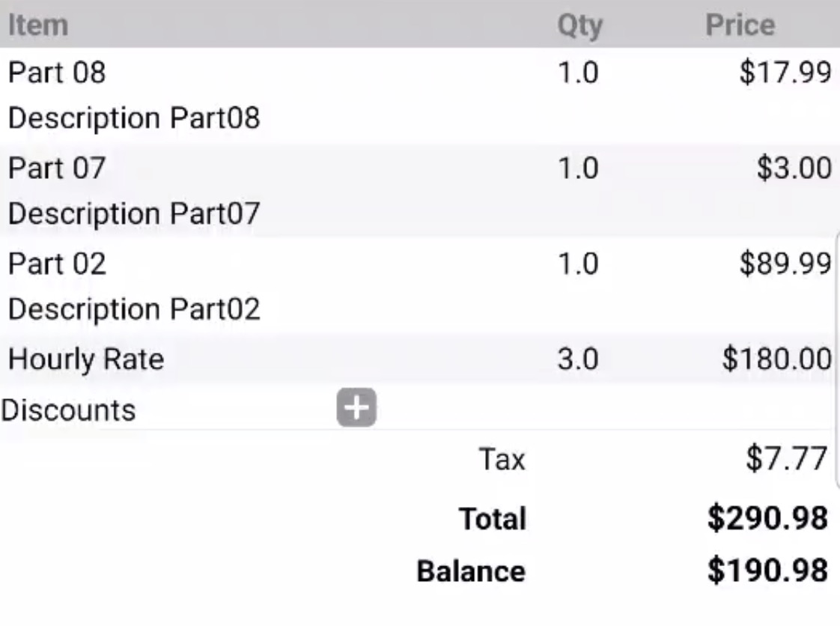
Task: Select the Part 07 line item
Action: 57,168
